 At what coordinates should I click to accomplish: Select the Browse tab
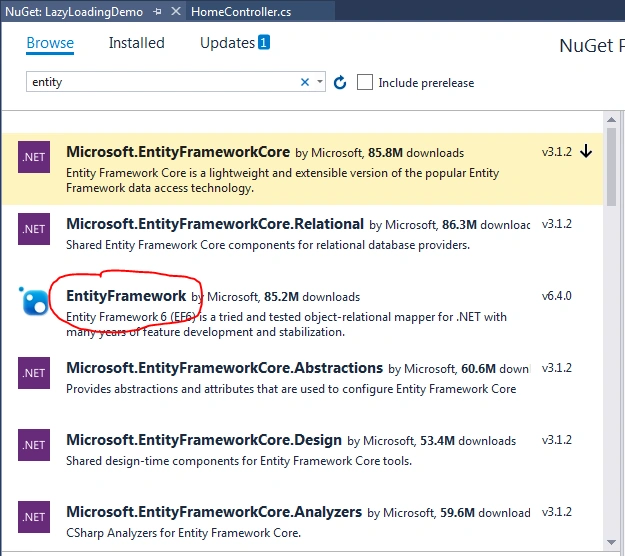[50, 43]
